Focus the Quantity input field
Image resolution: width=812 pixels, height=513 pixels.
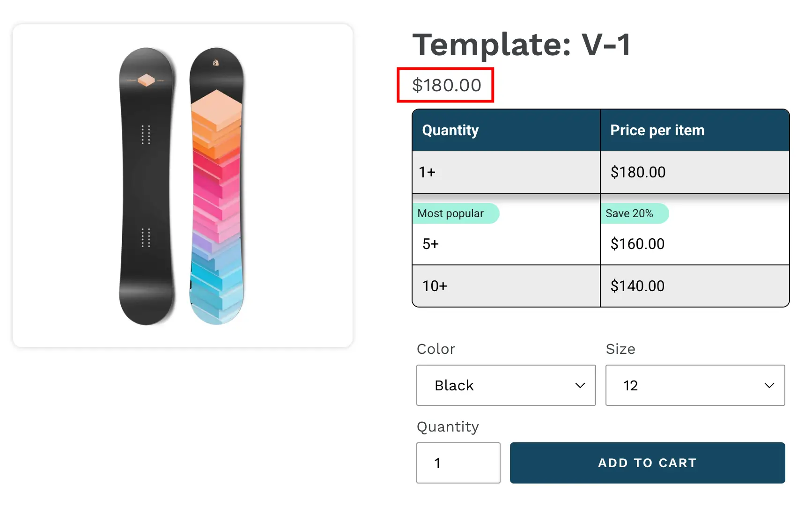coord(458,463)
